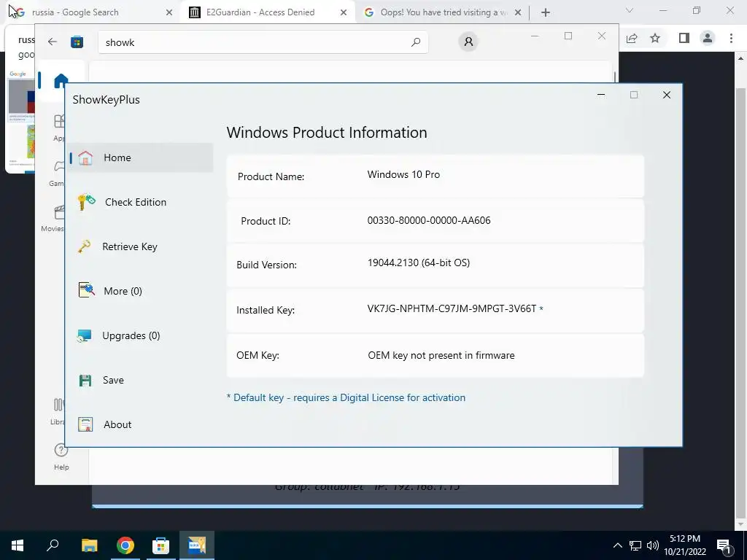
Task: Go back in Microsoft Store
Action: (x=53, y=42)
